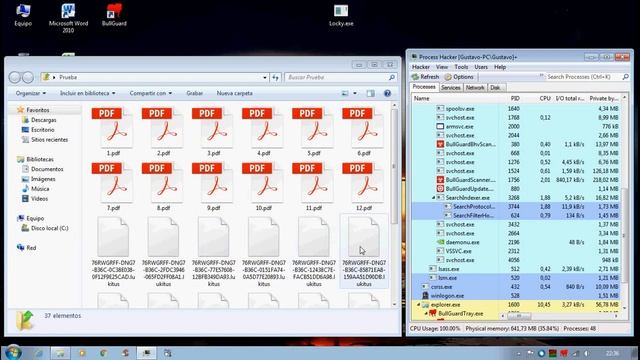This screenshot has width=640, height=360.
Task: Select the explorer.exe process icon
Action: pyautogui.click(x=425, y=304)
